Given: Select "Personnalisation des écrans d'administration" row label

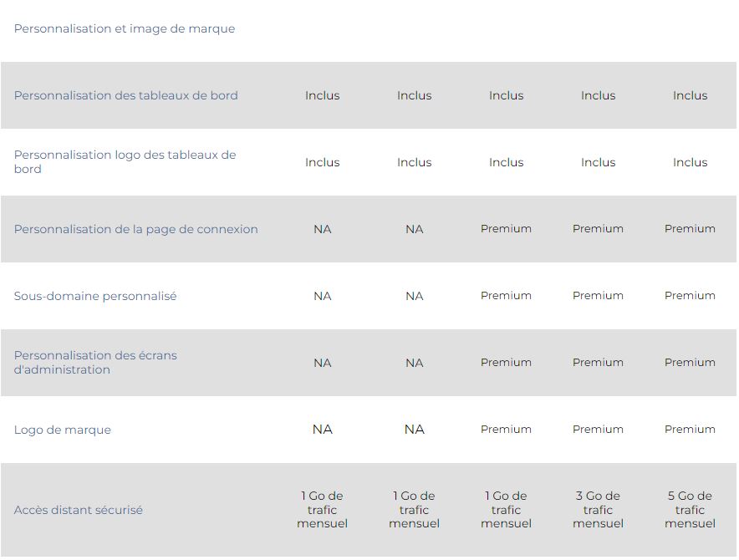Looking at the screenshot, I should 95,363.
